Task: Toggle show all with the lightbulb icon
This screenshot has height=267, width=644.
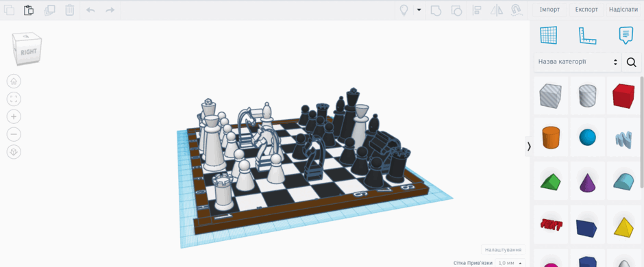Action: point(404,10)
